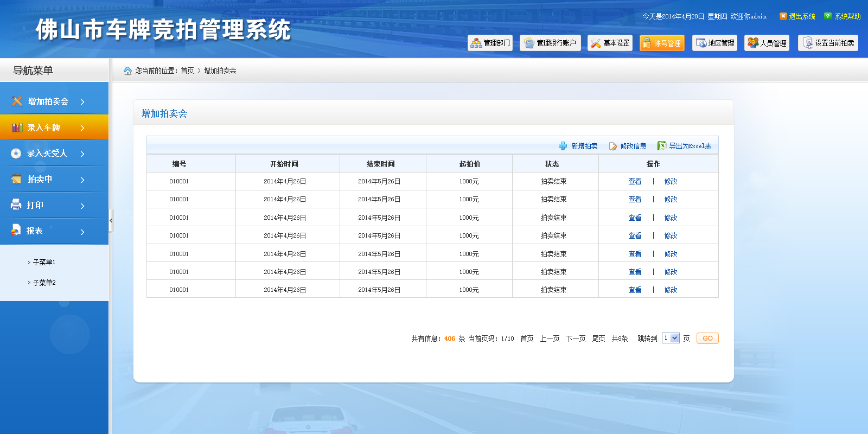
Task: Click the 管理部门 icon button
Action: (476, 43)
